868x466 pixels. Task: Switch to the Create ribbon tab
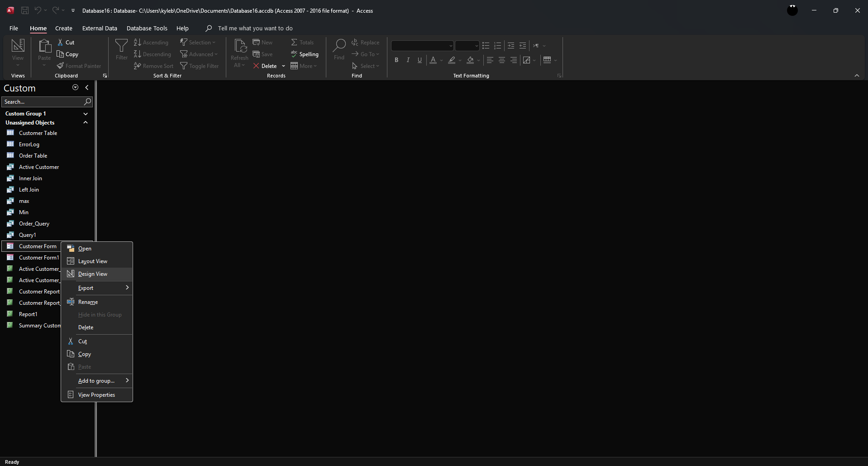pos(64,28)
